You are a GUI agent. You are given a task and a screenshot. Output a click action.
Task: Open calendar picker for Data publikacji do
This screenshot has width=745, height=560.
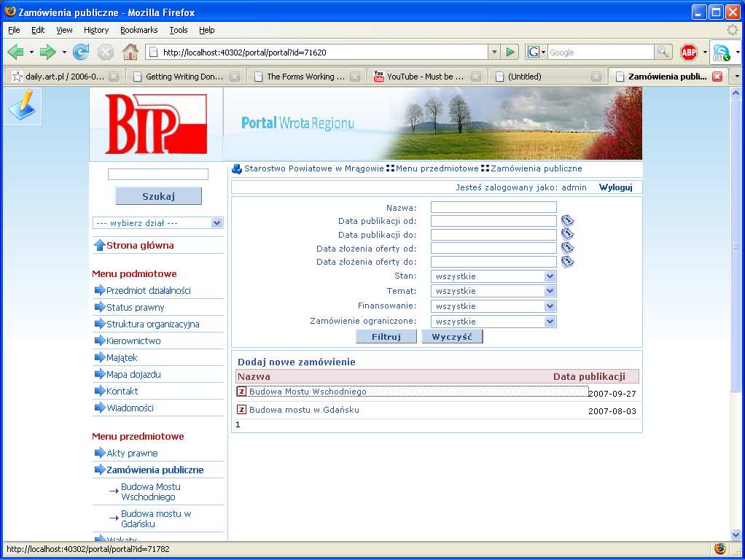click(x=567, y=234)
